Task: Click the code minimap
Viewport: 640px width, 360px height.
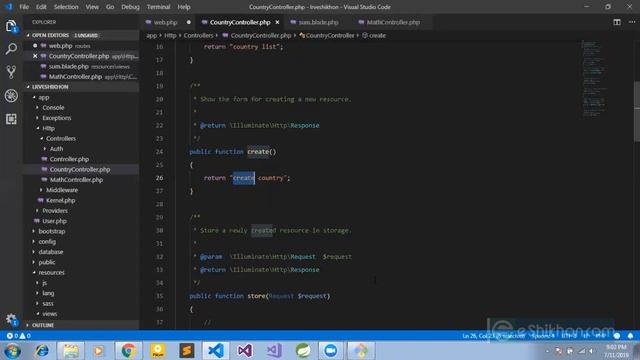Action: coord(594,80)
